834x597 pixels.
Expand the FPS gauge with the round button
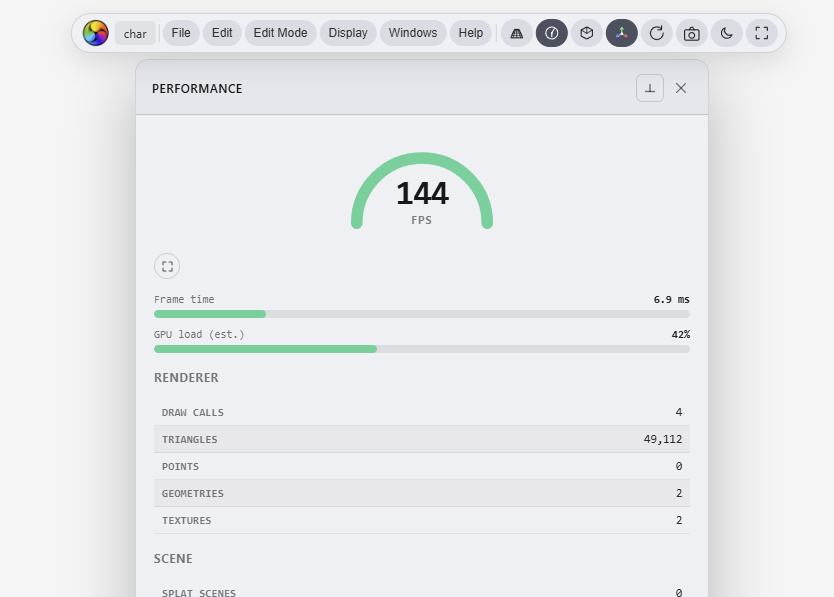point(167,266)
